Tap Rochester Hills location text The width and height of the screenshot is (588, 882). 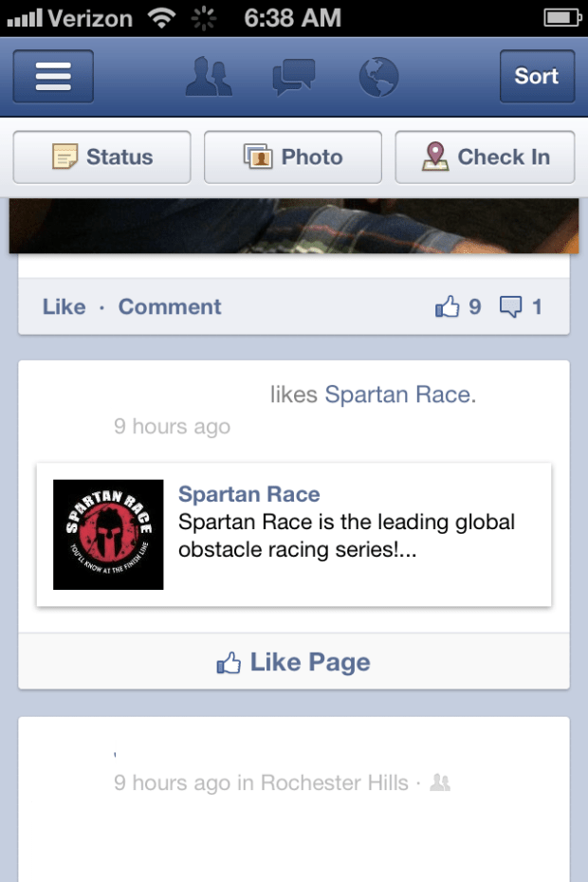334,782
